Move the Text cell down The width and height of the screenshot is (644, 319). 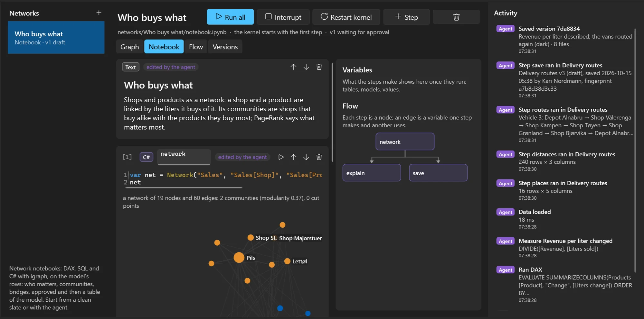point(306,67)
